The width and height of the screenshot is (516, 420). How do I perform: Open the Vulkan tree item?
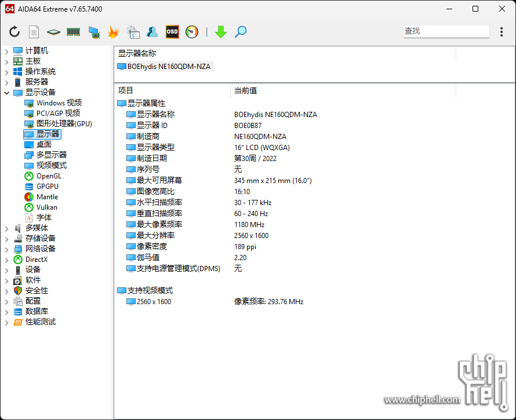pyautogui.click(x=41, y=207)
